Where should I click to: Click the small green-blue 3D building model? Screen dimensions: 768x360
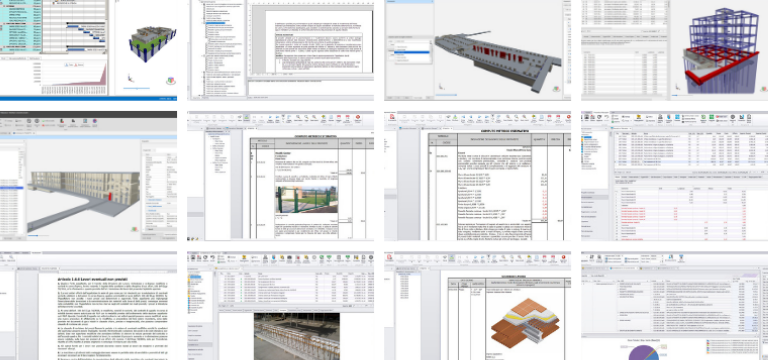[x=150, y=44]
